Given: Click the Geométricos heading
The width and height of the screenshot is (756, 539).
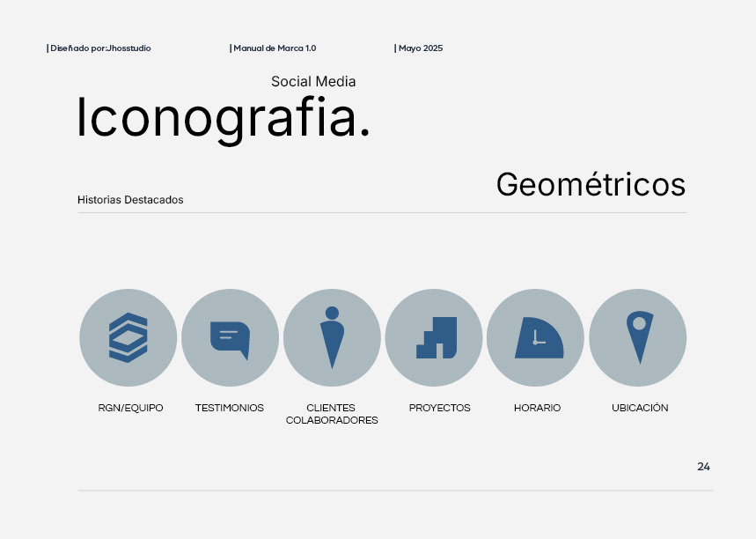Looking at the screenshot, I should tap(591, 184).
